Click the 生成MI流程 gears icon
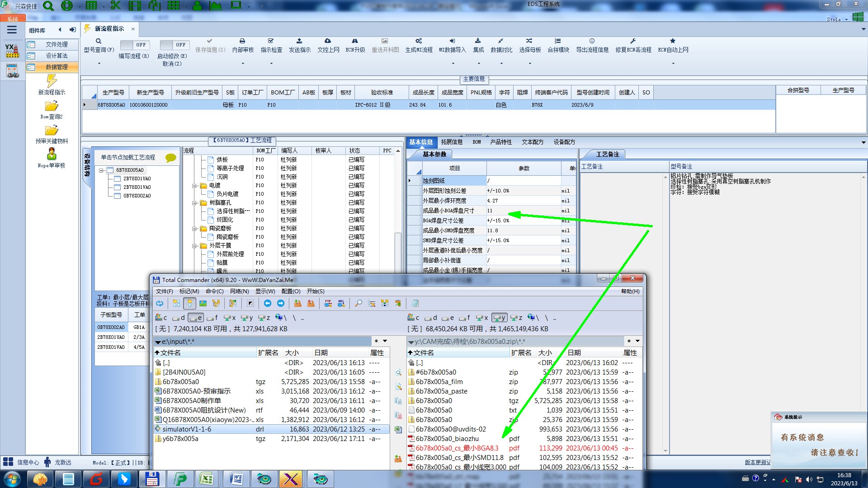This screenshot has width=868, height=488. [419, 41]
